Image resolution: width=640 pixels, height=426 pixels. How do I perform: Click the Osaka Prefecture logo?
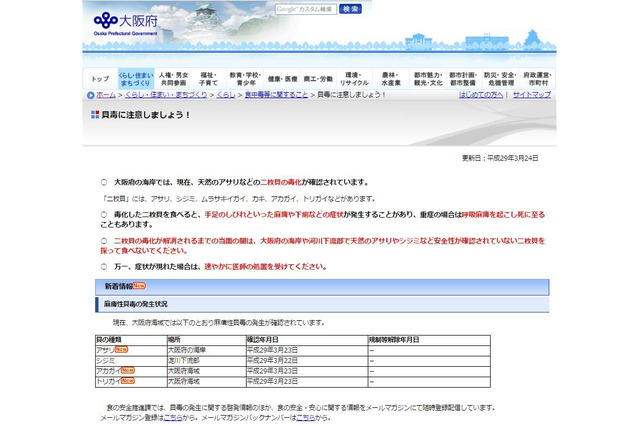[125, 24]
